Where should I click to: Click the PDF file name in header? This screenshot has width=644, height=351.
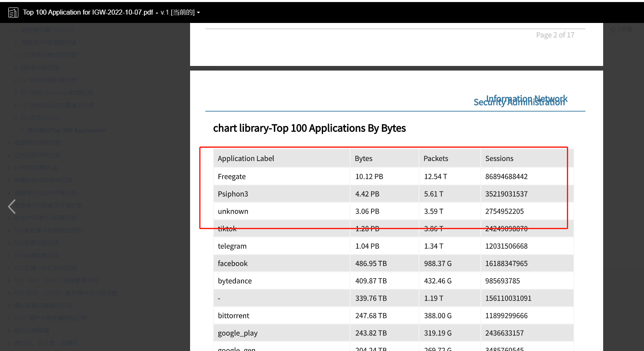[x=88, y=13]
